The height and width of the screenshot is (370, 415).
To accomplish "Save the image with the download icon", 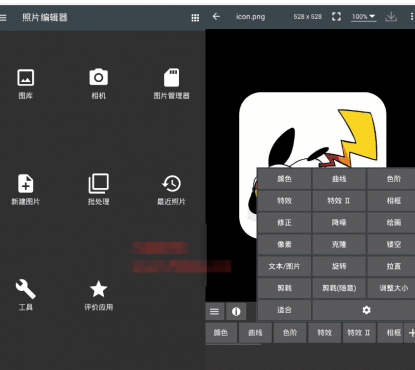I will (x=391, y=16).
